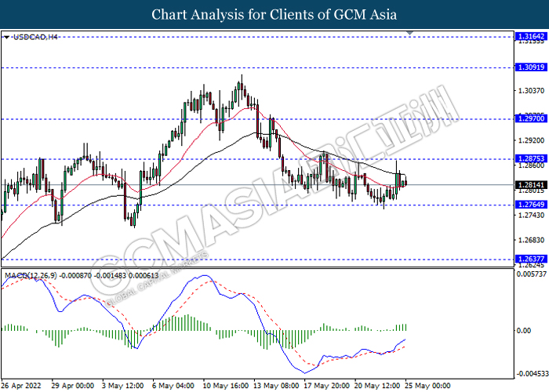
Task: Click the USDCAD,H4 chart symbol label
Action: (x=35, y=37)
